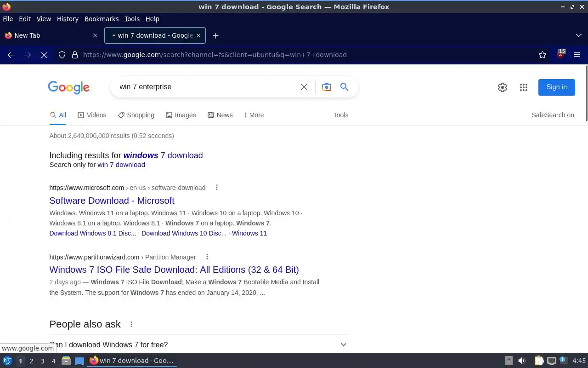Open the Help menu
Viewport: 588px width, 368px height.
tap(152, 19)
